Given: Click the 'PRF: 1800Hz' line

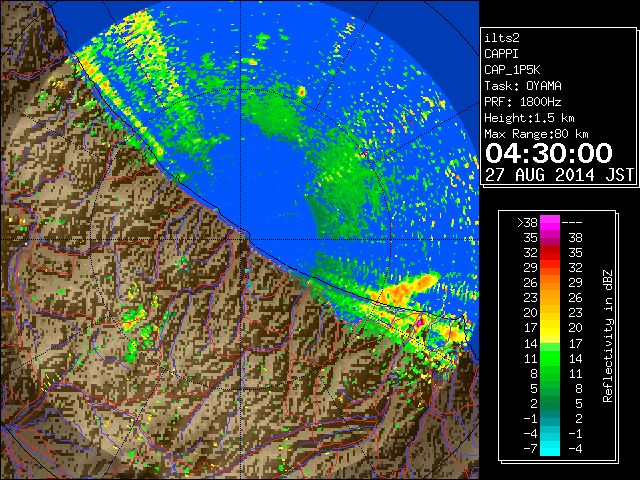Looking at the screenshot, I should pos(523,102).
